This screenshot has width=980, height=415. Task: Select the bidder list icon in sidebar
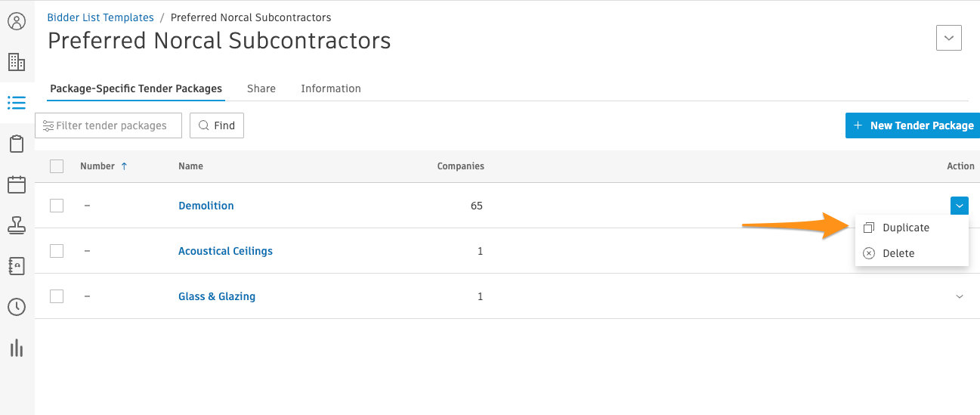point(17,103)
